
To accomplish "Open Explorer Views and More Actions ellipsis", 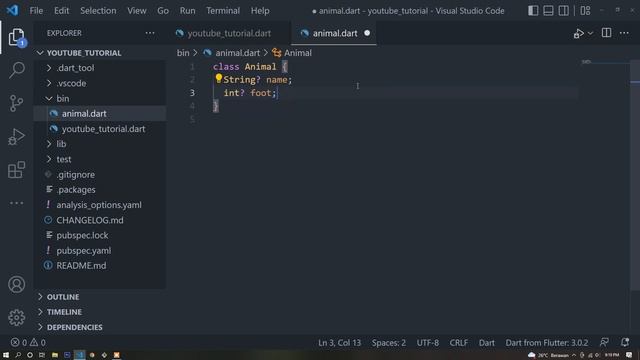I will (x=150, y=33).
